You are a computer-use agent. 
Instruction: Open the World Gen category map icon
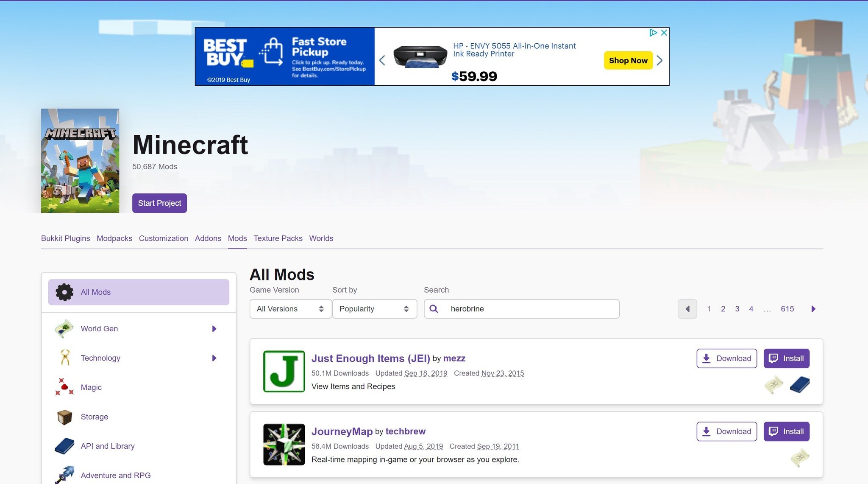(x=64, y=329)
